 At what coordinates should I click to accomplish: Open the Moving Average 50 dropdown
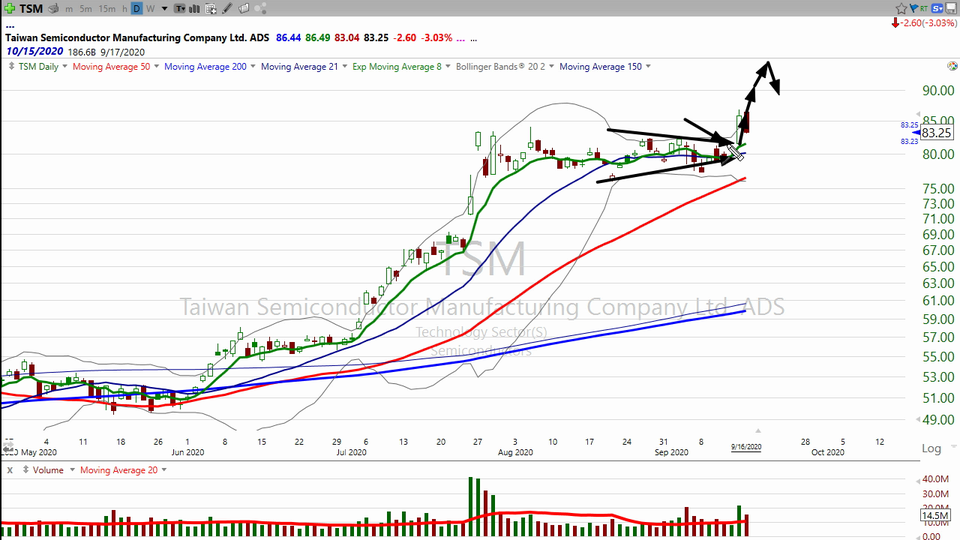point(157,66)
